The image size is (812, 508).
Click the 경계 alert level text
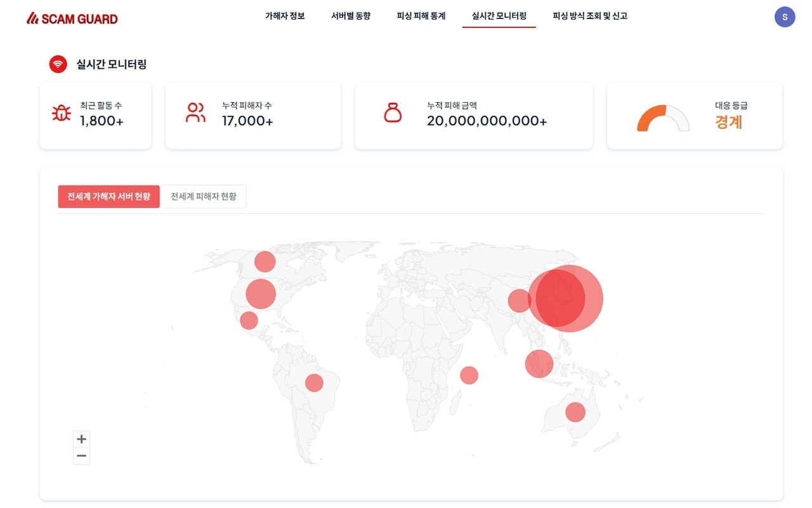729,122
